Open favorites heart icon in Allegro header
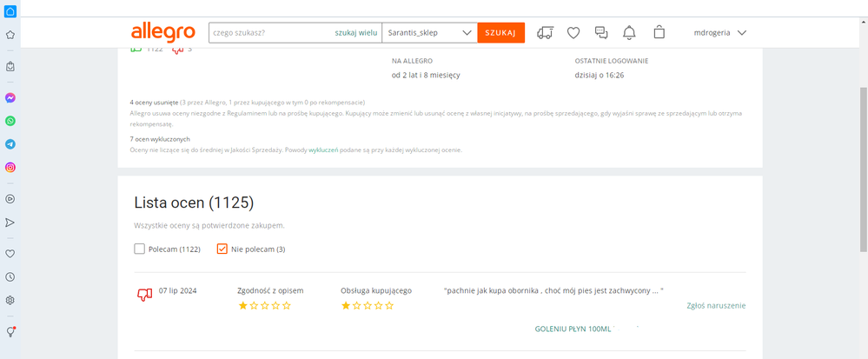Screen dimensions: 868x359 573,33
